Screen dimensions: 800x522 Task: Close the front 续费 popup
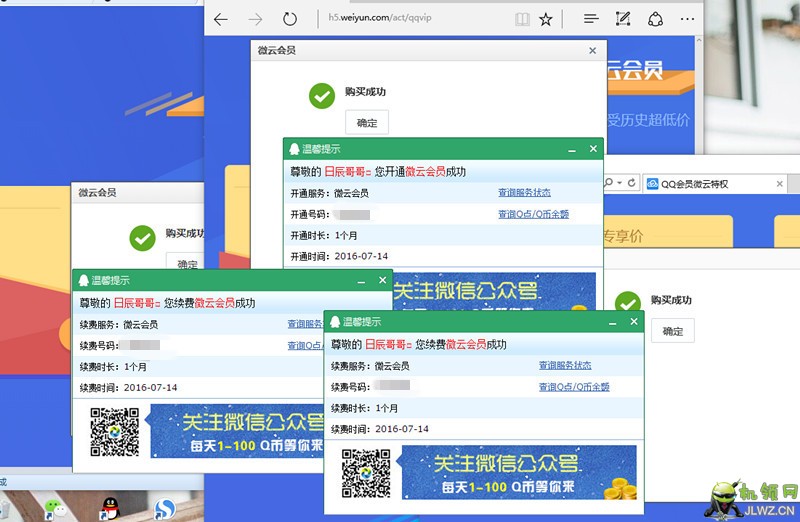[x=634, y=321]
